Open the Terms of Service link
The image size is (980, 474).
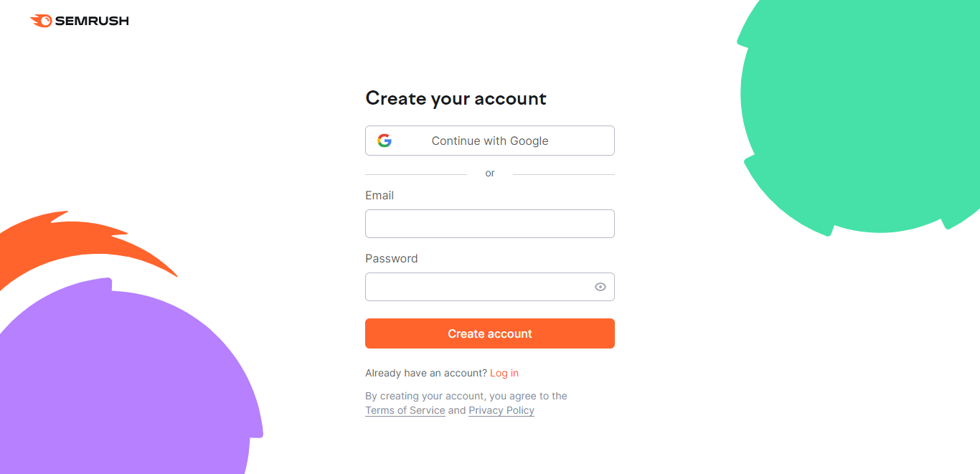point(405,410)
